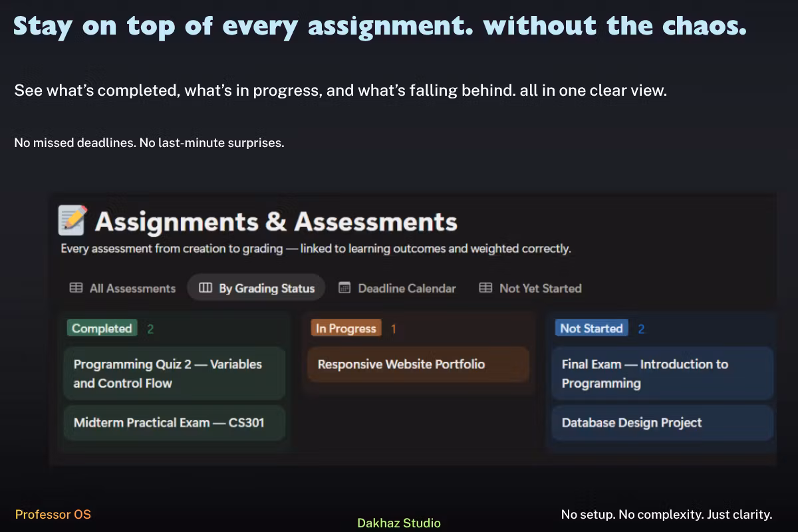Open the Responsive Website Portfolio card
798x532 pixels.
click(418, 364)
